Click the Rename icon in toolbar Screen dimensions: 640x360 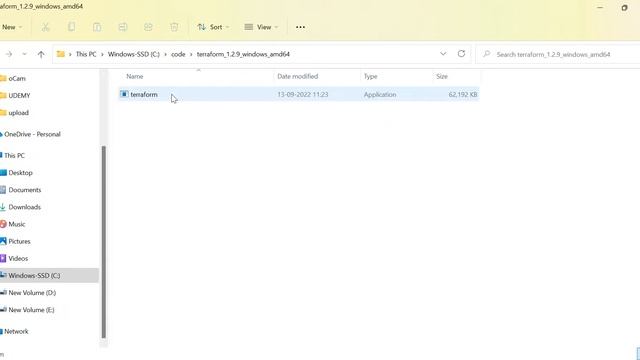tap(122, 27)
